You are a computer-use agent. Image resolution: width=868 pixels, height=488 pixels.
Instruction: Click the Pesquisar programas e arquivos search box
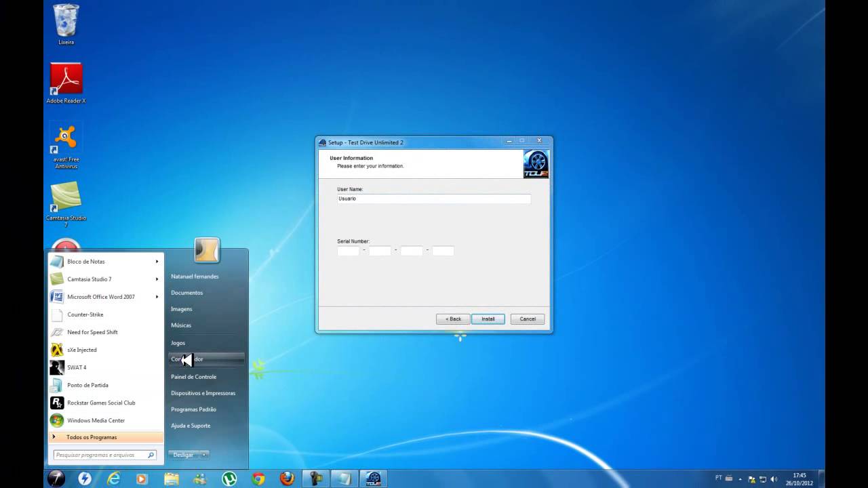105,455
